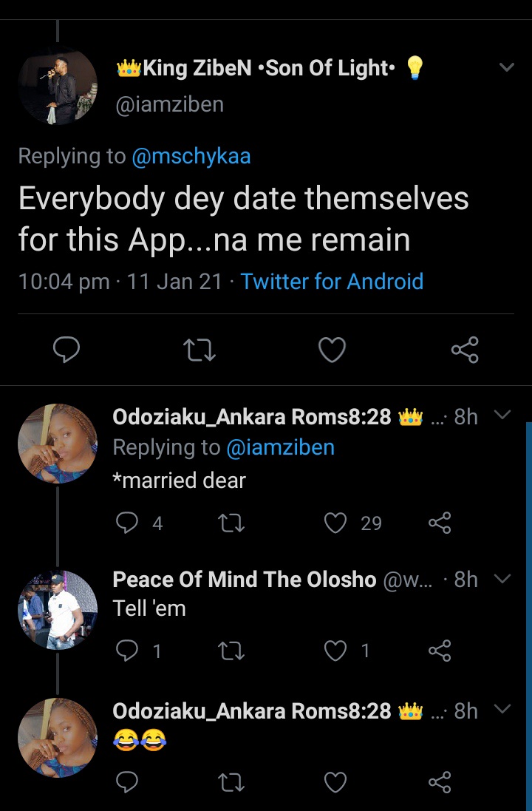
Task: Tap the "Twitter for Android" source link
Action: click(x=332, y=282)
